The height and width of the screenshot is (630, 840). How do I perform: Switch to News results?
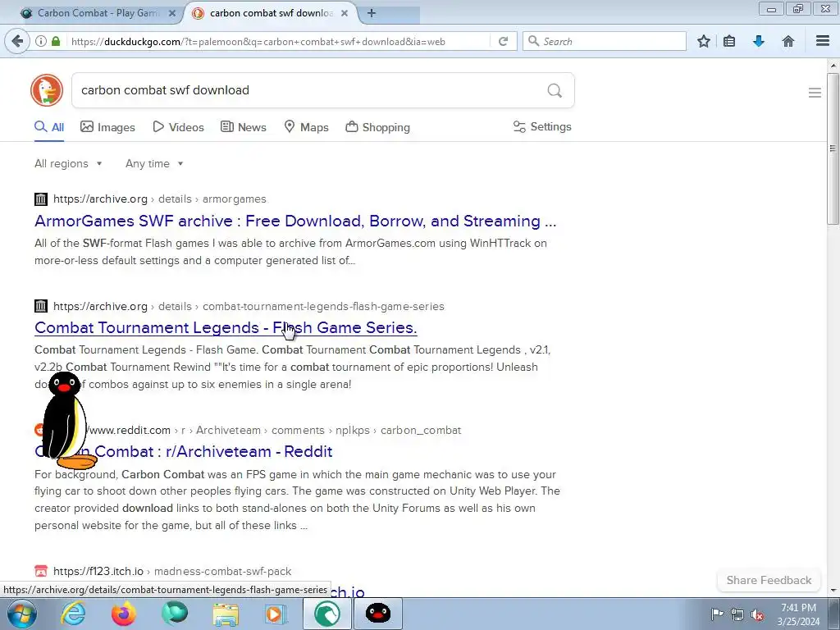coord(243,127)
